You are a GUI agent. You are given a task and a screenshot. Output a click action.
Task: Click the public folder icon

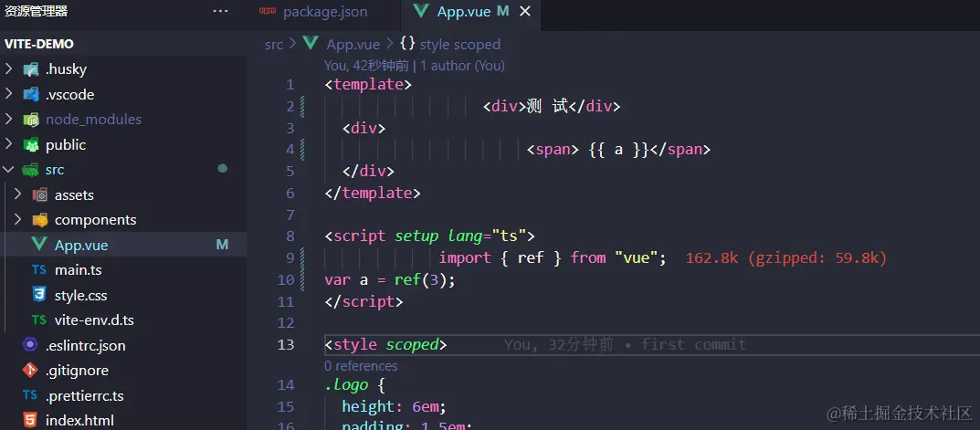pyautogui.click(x=31, y=145)
